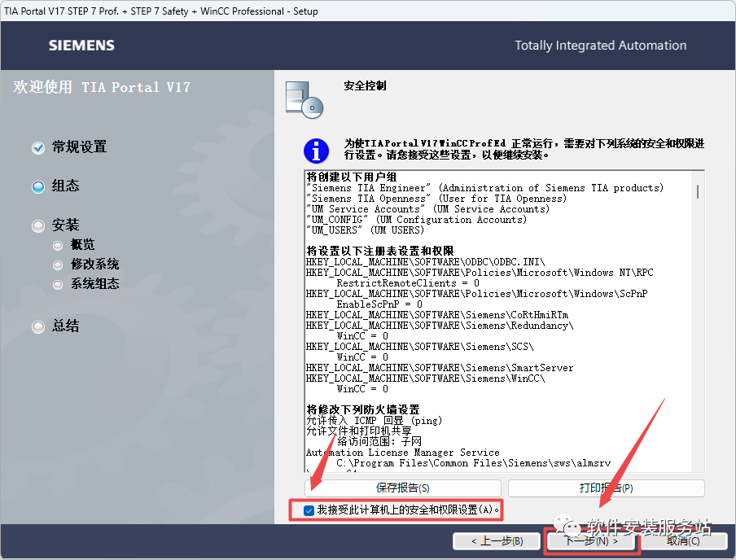Click the "UM_USERS" line

point(366,230)
